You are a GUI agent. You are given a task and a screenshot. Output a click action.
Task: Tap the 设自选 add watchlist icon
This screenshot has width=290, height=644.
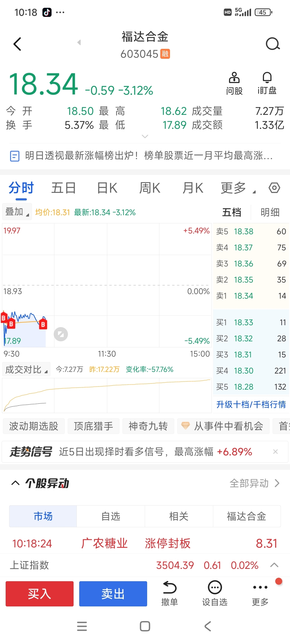(x=215, y=594)
